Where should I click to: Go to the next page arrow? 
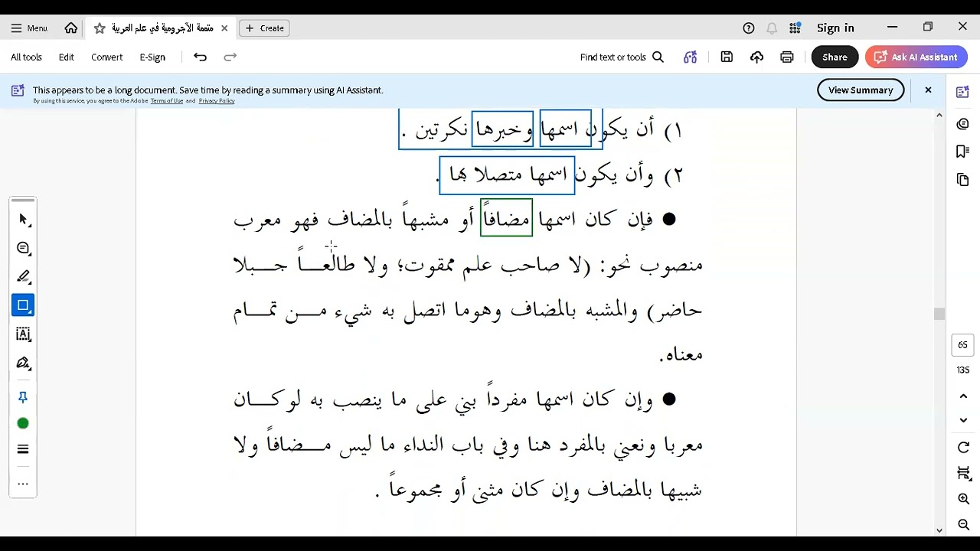tap(964, 420)
